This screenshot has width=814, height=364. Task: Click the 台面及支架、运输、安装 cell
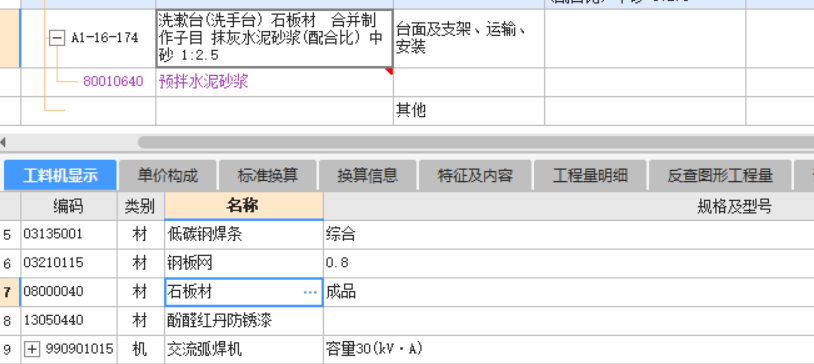(x=469, y=38)
